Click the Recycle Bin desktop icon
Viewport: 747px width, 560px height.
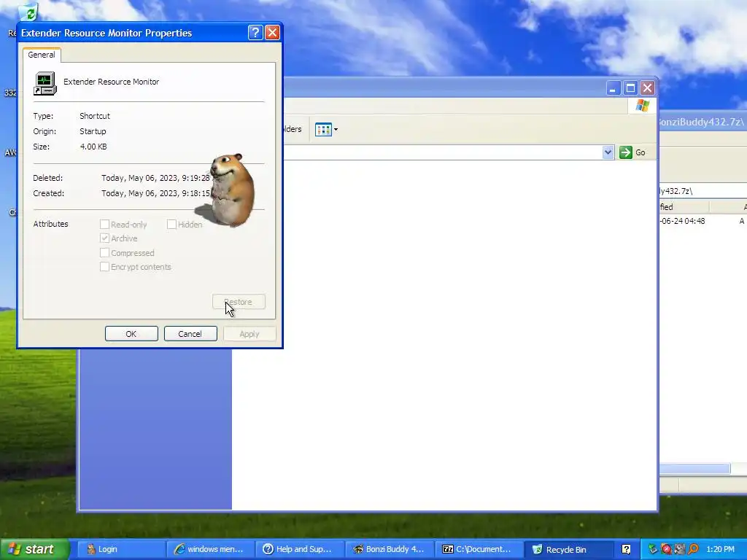click(28, 13)
